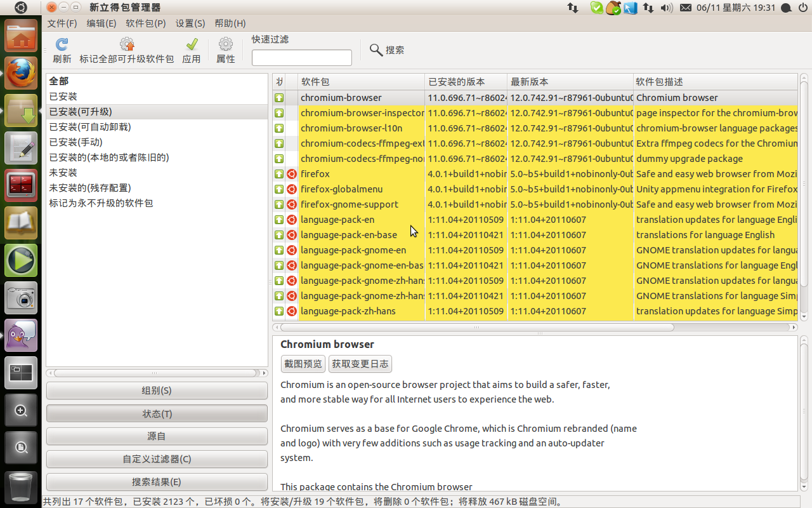Image resolution: width=812 pixels, height=508 pixels.
Task: Click the description pane vertical scrollbar
Action: click(804, 411)
